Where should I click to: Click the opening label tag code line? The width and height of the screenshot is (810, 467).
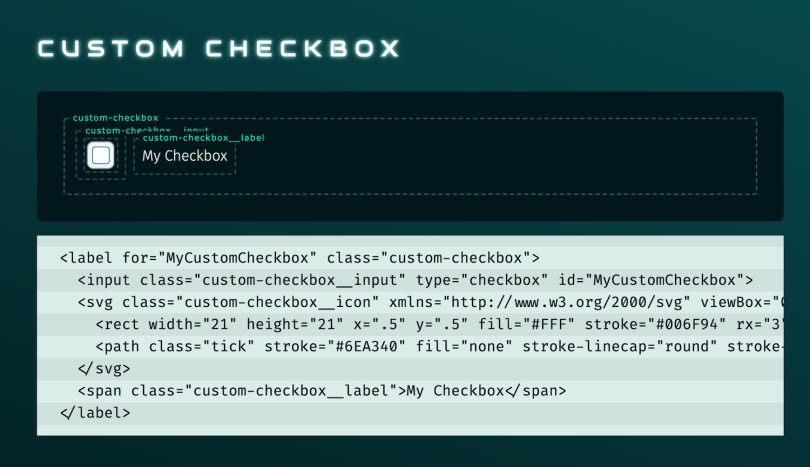299,257
